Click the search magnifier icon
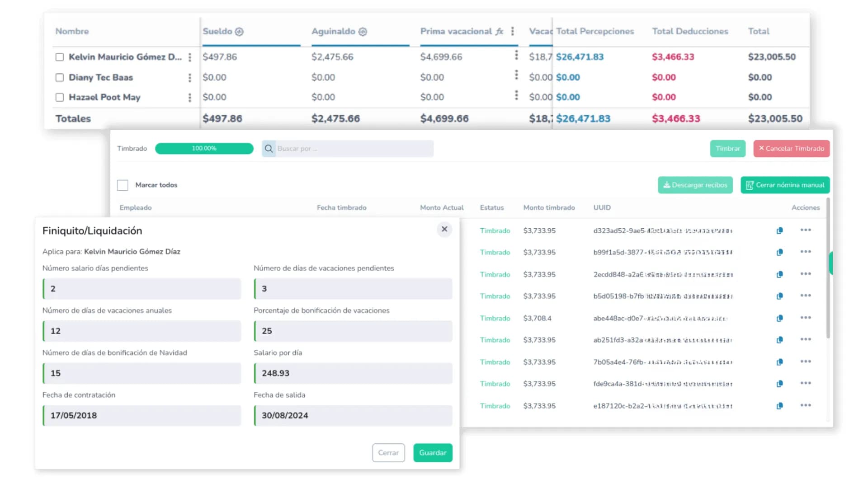Image resolution: width=868 pixels, height=488 pixels. [x=269, y=149]
